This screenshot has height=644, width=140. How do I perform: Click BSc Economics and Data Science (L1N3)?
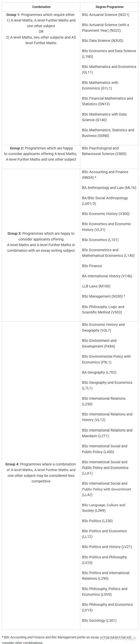click(x=109, y=54)
